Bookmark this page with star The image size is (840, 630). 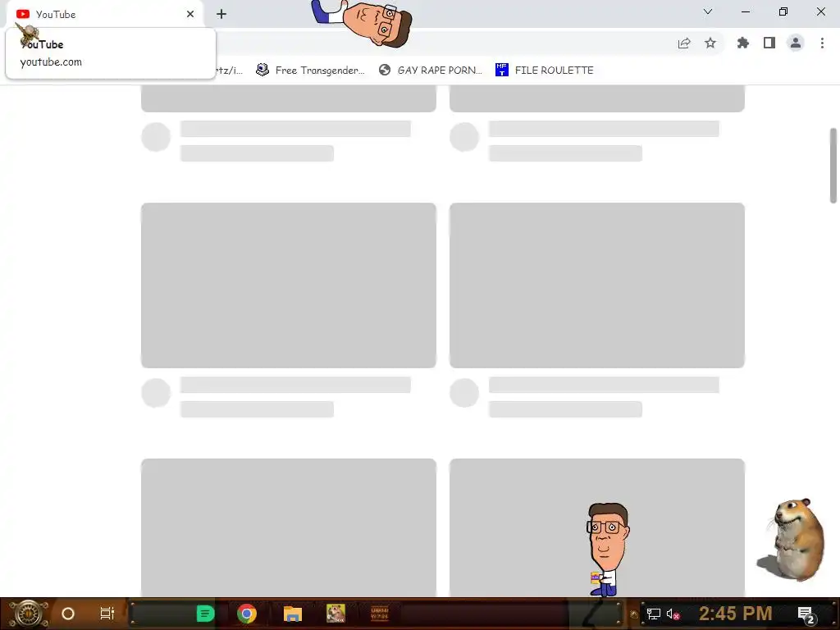[710, 43]
